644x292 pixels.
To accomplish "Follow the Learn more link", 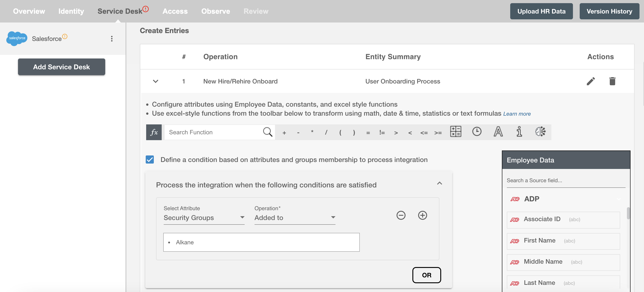I will pos(517,114).
